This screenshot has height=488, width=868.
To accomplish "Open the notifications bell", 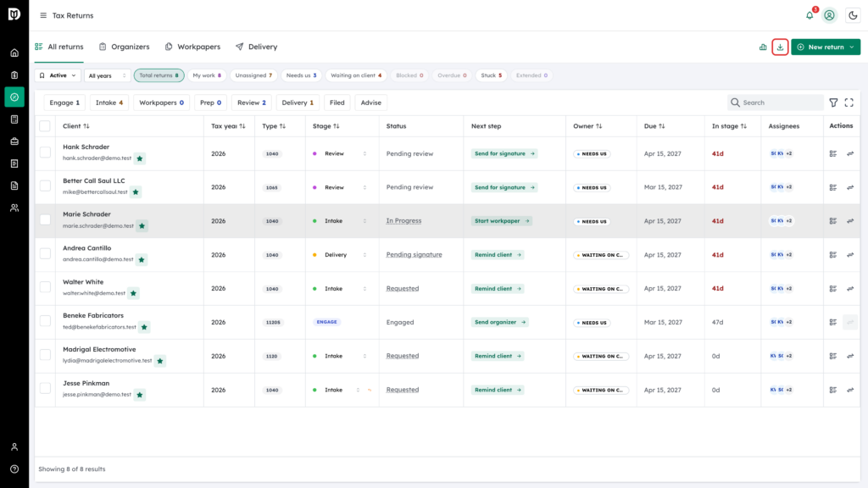I will pos(810,15).
